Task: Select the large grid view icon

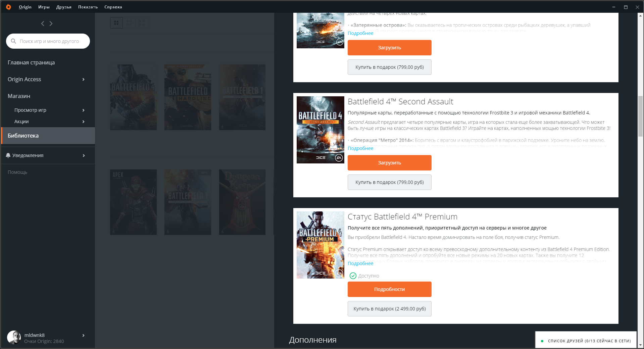Action: click(116, 23)
